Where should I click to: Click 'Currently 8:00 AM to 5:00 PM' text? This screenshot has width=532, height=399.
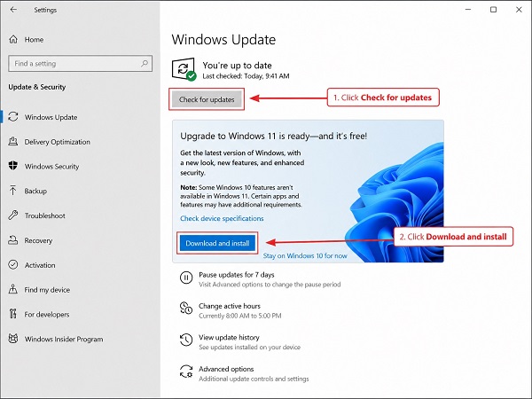[240, 316]
